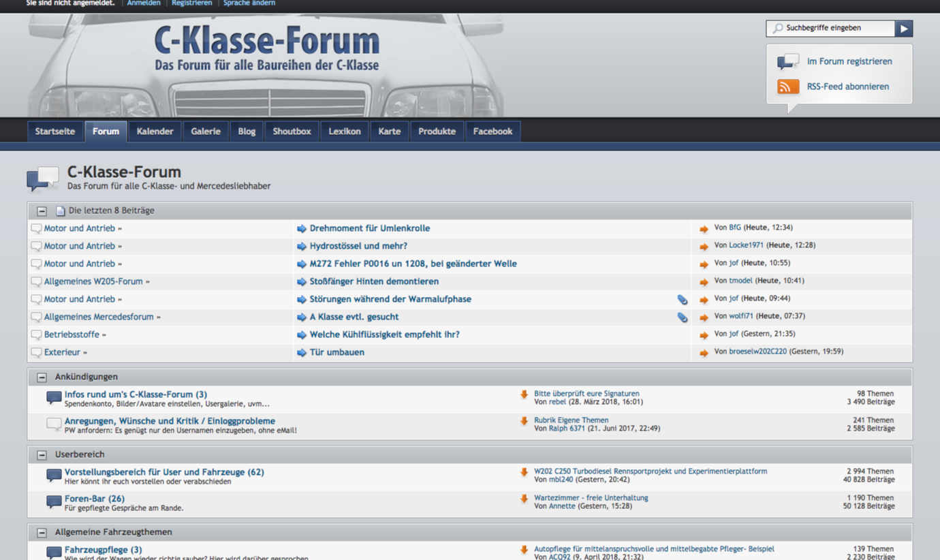Open the Foren-Bar (26) forum
This screenshot has height=560, width=940.
(x=95, y=499)
